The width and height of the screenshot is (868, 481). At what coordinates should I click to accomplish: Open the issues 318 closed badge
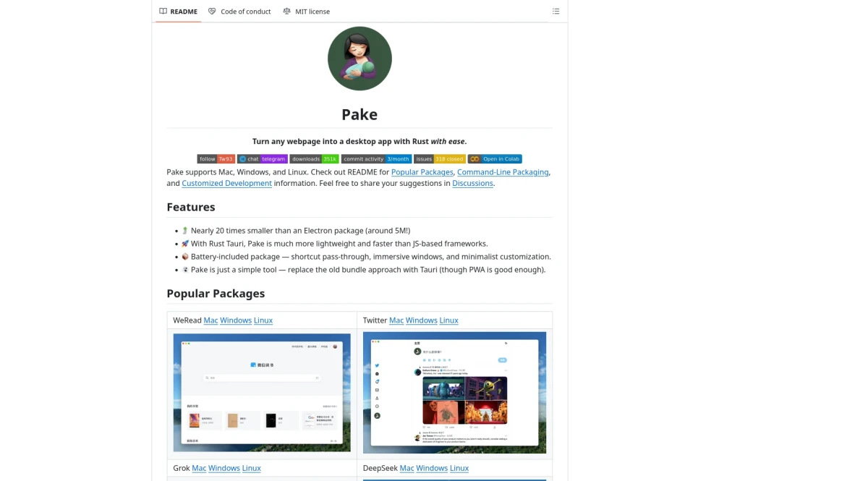coord(439,159)
